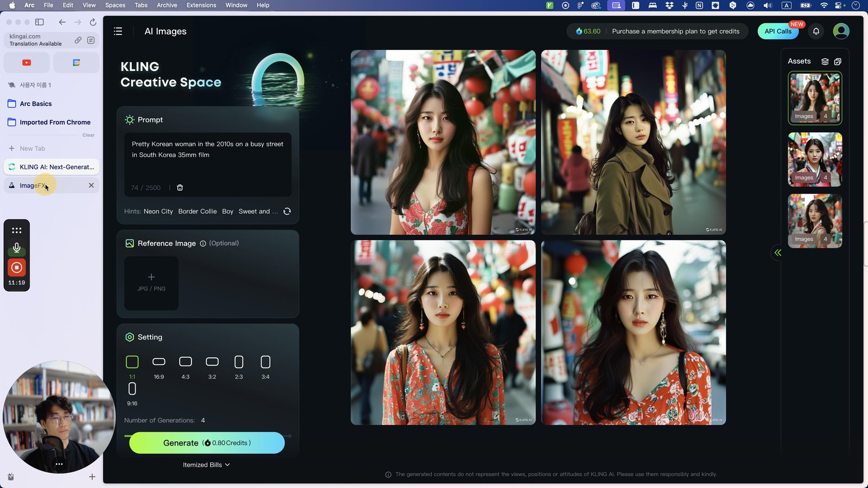The height and width of the screenshot is (488, 868).
Task: Select the 9:16 aspect ratio
Action: 132,394
